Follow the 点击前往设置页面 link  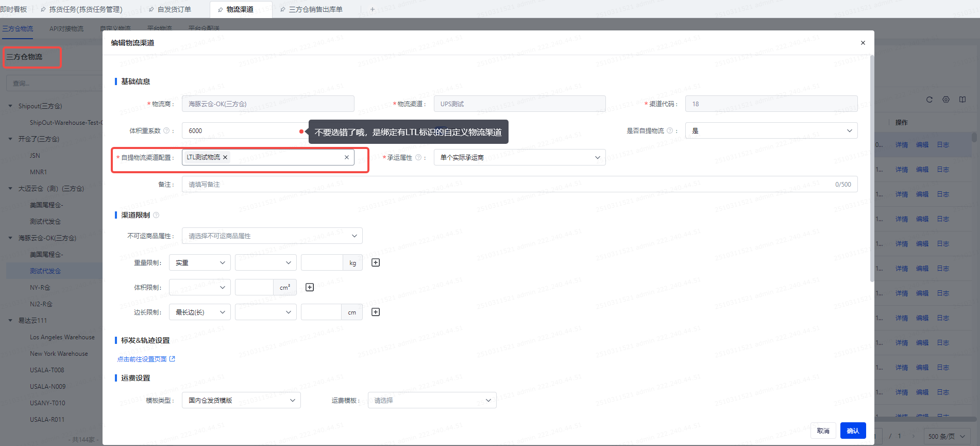tap(146, 359)
